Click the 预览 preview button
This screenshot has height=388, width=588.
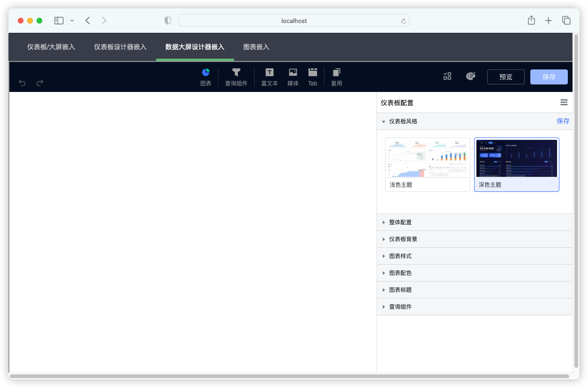[x=505, y=76]
